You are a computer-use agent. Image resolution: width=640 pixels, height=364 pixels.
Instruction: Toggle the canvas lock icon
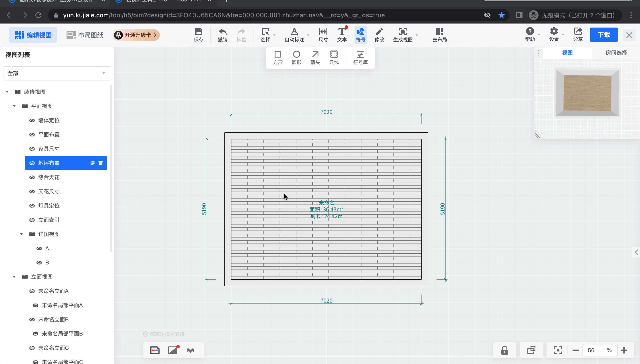(x=504, y=350)
